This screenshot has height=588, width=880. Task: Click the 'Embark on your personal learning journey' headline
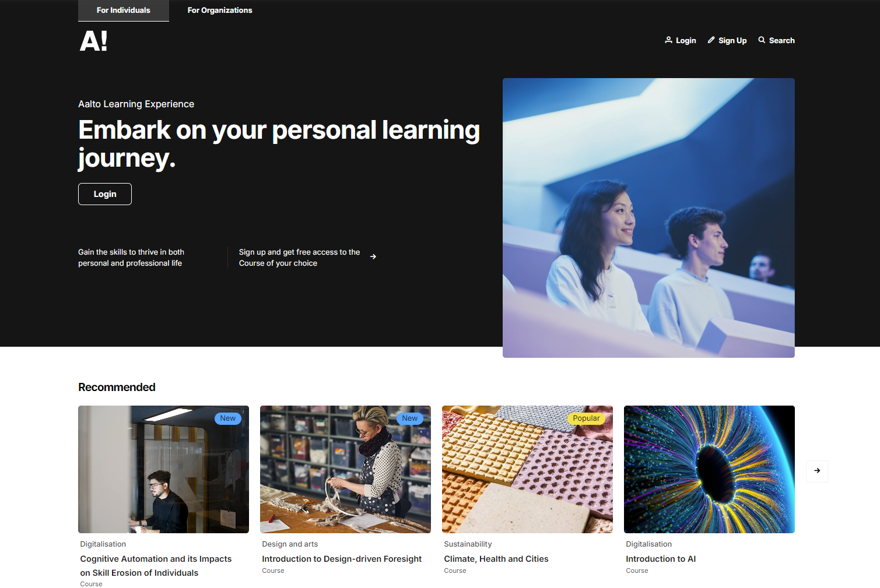[279, 144]
